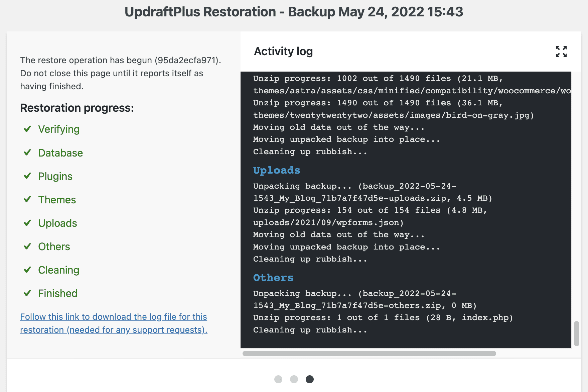The image size is (588, 392).
Task: Collapse the Activity log panel header
Action: click(x=283, y=51)
